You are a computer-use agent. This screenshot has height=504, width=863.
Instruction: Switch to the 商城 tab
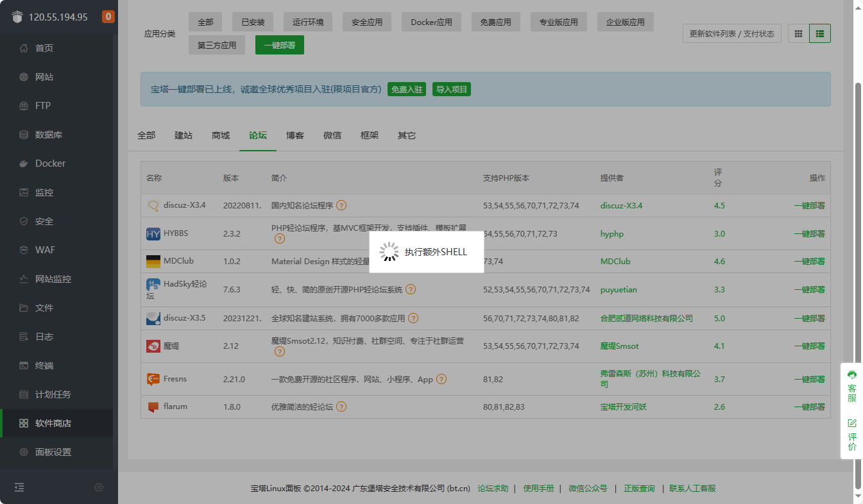[x=221, y=135]
